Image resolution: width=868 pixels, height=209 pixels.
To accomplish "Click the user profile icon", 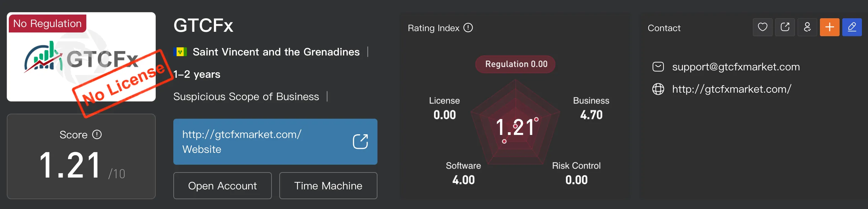I will click(807, 27).
